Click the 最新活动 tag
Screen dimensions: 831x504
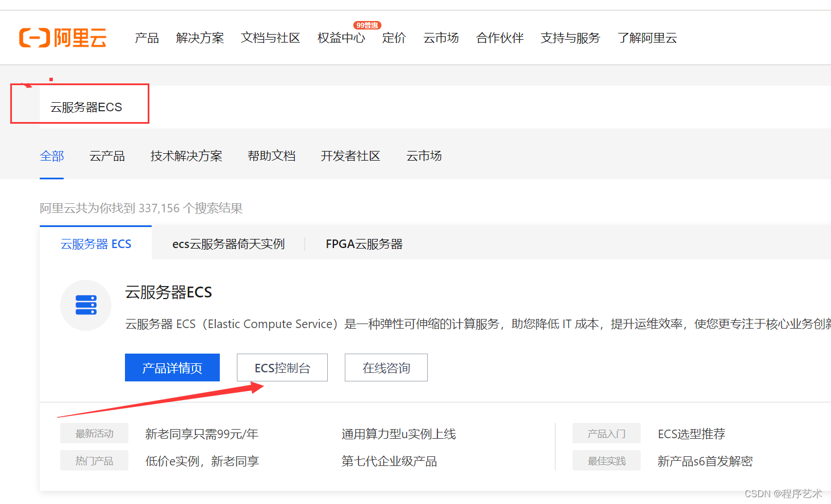tap(94, 434)
